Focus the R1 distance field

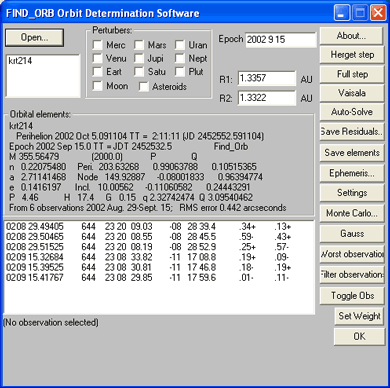(267, 79)
